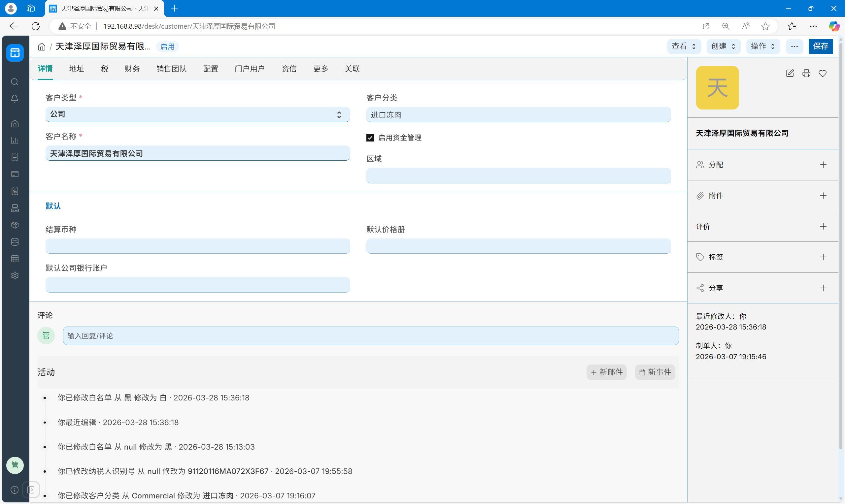
Task: Open the dollar invoice sidebar icon
Action: (15, 191)
